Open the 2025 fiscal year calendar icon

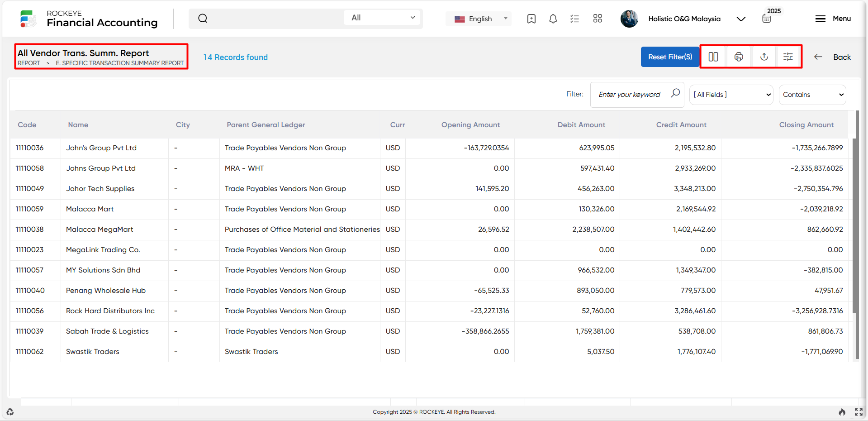click(767, 19)
